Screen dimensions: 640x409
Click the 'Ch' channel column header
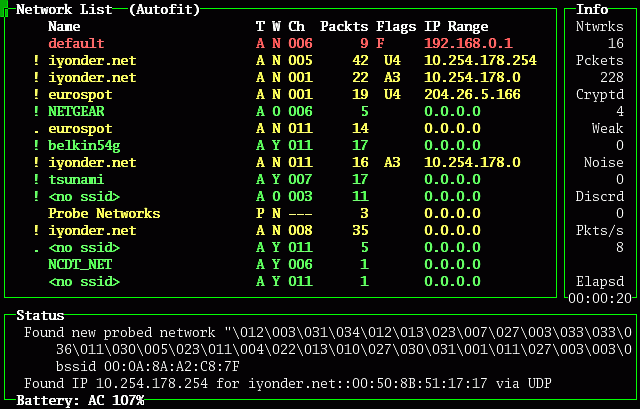[x=296, y=27]
